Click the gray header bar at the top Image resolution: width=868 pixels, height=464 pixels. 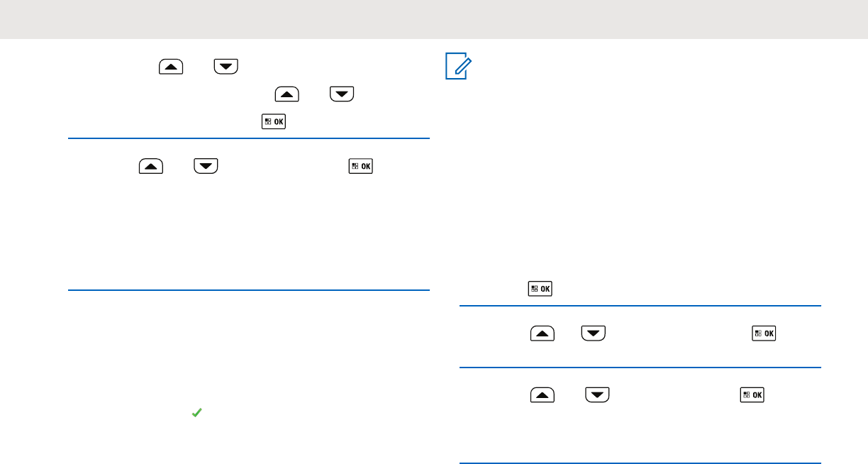pos(434,19)
